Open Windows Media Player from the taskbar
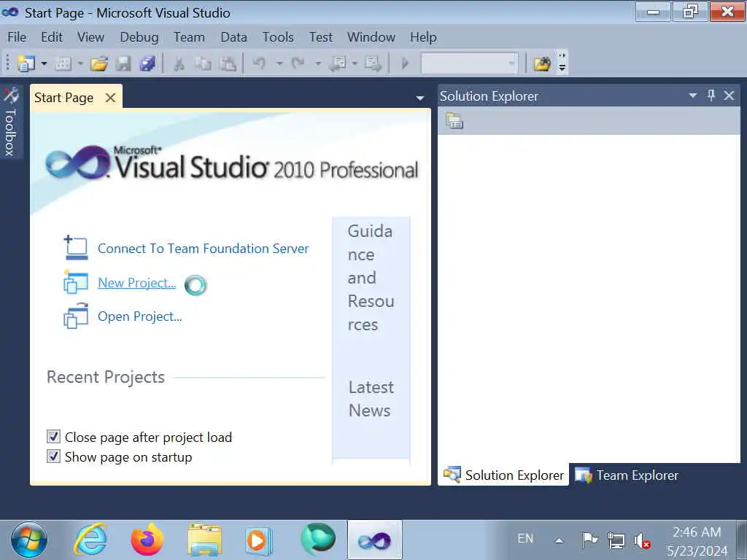 pos(258,540)
